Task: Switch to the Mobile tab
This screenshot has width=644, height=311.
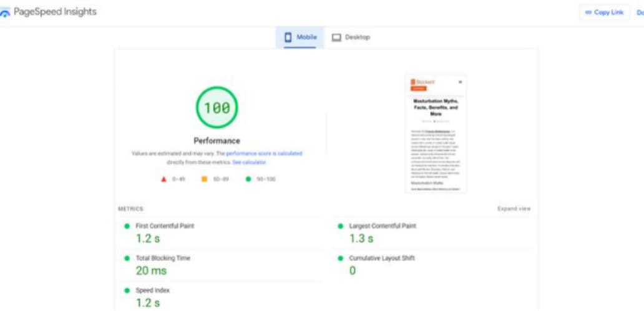Action: (x=300, y=37)
